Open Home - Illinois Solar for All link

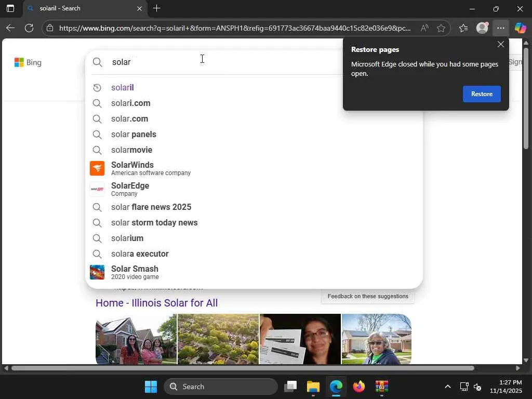[x=157, y=303]
